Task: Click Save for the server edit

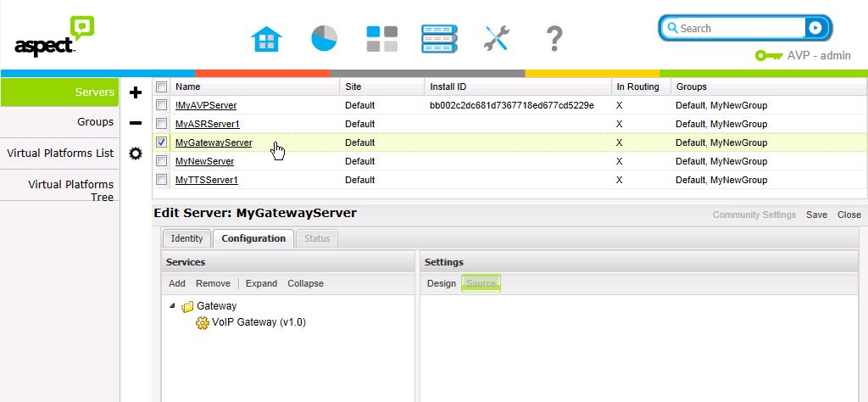Action: pyautogui.click(x=816, y=215)
